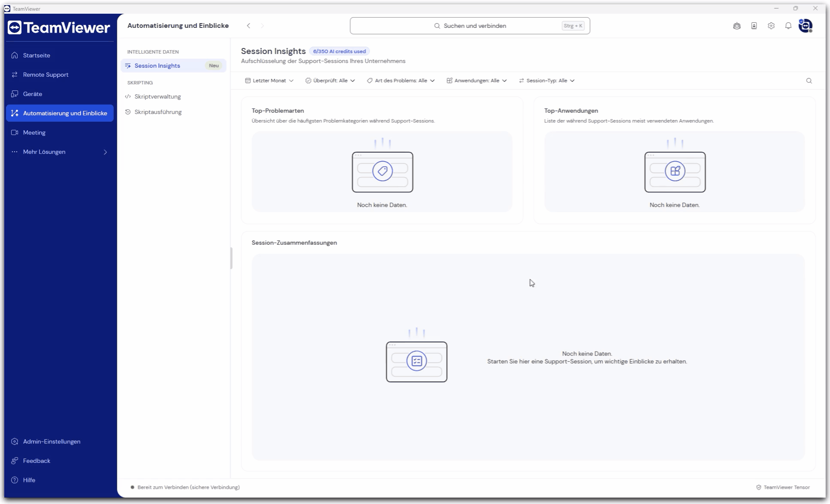
Task: Open the Überprüft: Alle filter
Action: click(330, 81)
